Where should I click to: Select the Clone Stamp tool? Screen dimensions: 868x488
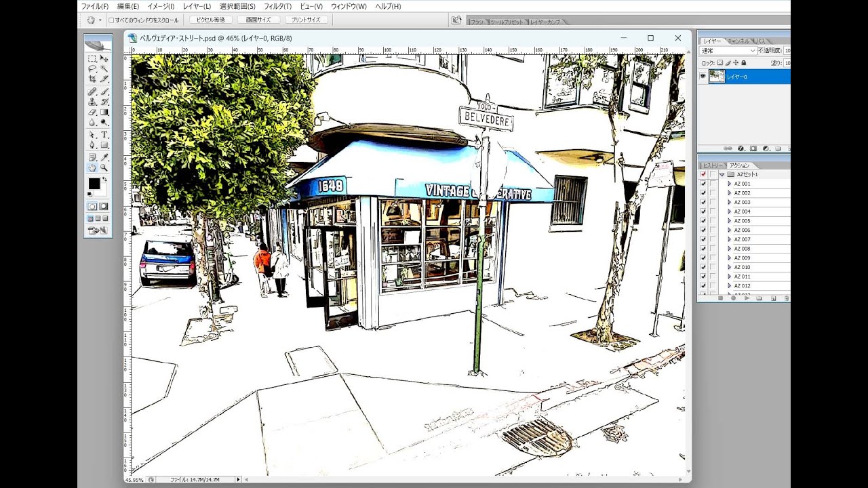pyautogui.click(x=92, y=101)
